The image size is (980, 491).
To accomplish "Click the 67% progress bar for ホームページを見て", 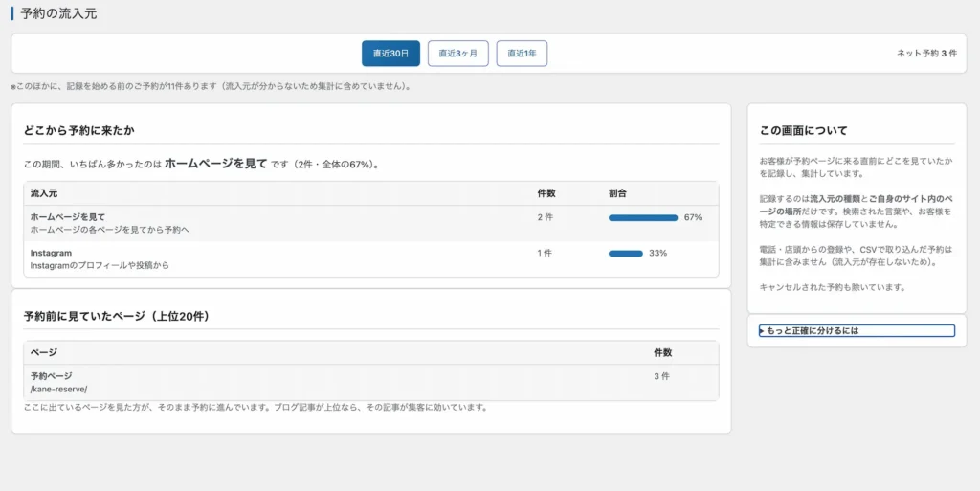I will pos(643,218).
